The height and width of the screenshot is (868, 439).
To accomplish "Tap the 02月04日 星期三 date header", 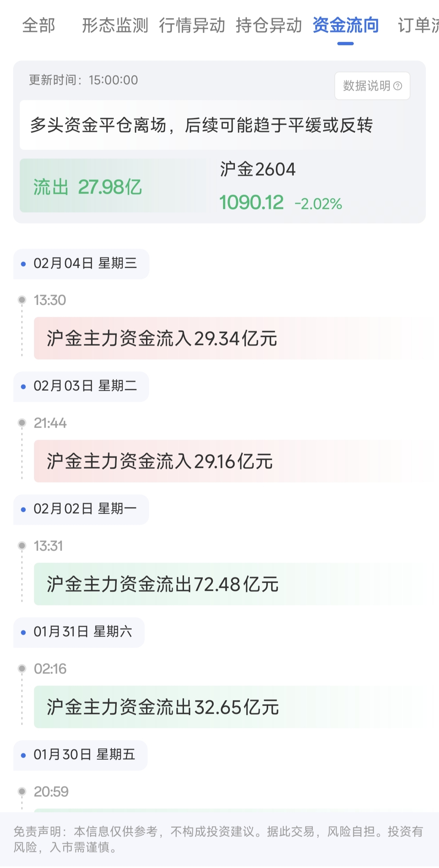I will click(81, 263).
